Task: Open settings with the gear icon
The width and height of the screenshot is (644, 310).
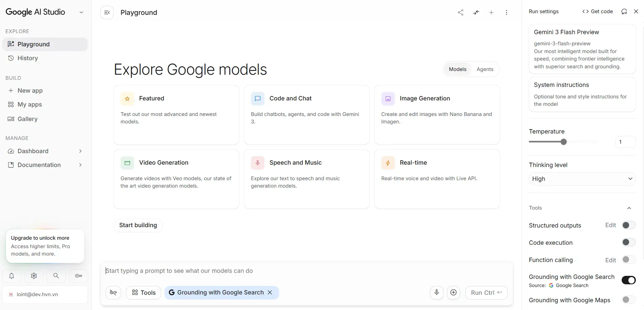Action: click(x=34, y=276)
